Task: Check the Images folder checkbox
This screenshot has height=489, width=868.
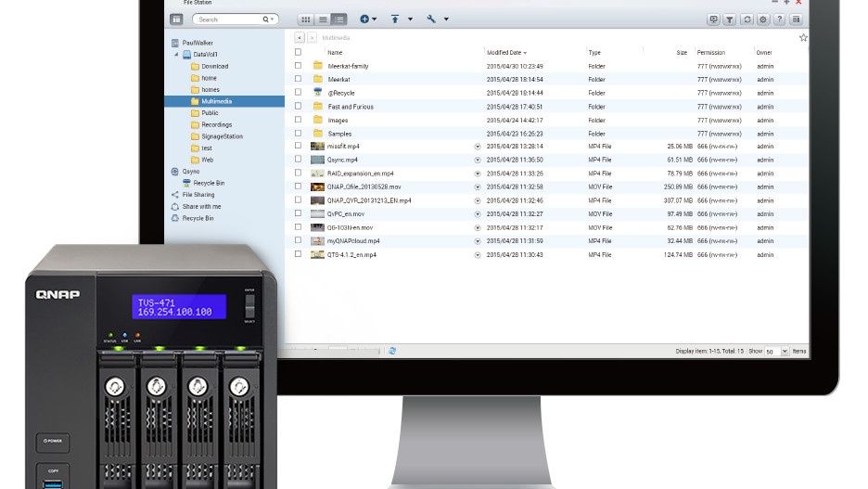Action: 298,120
